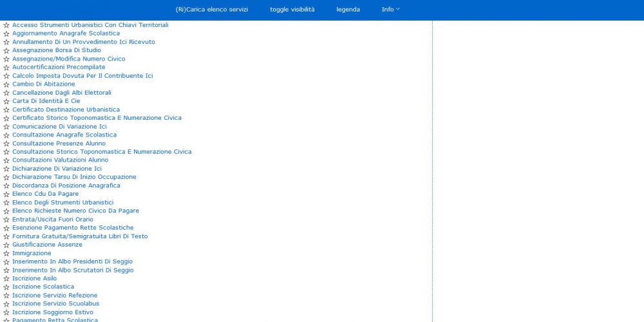
Task: Favorite Dichiarazione Di Variazione Ici via star
Action: [x=6, y=169]
